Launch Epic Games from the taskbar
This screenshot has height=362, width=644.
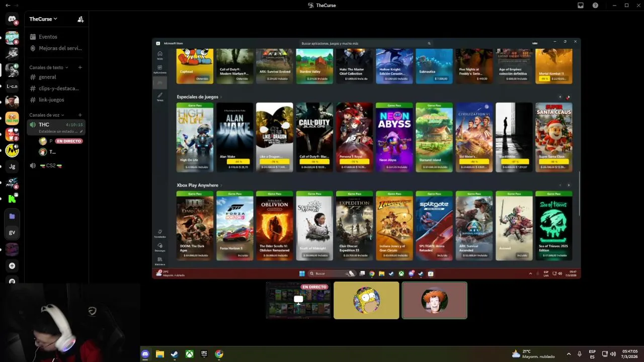click(x=204, y=354)
